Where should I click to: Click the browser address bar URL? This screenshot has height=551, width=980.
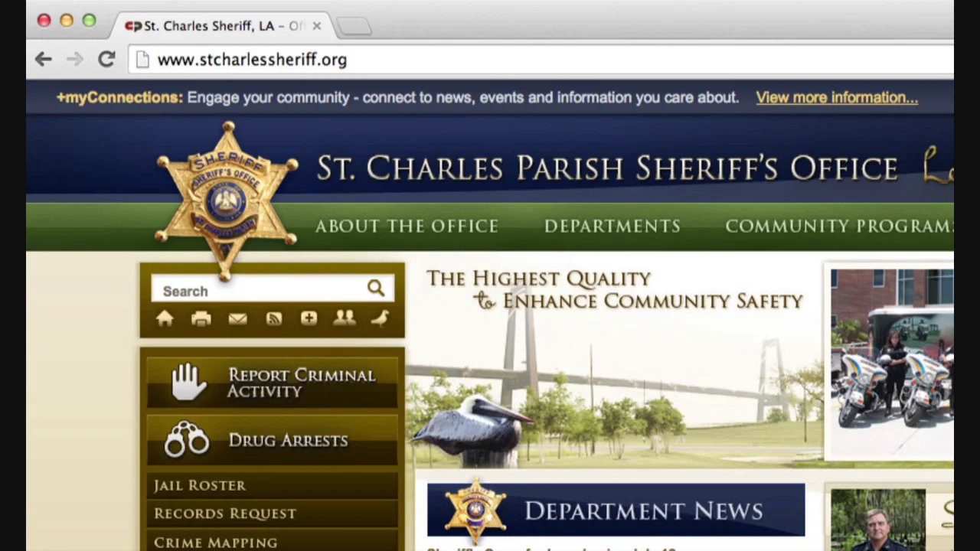pyautogui.click(x=252, y=60)
